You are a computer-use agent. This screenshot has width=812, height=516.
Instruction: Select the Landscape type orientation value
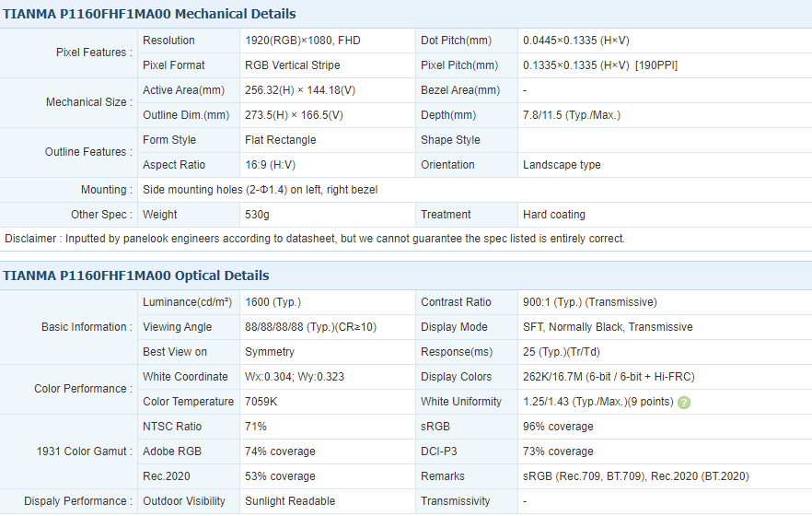pos(562,165)
